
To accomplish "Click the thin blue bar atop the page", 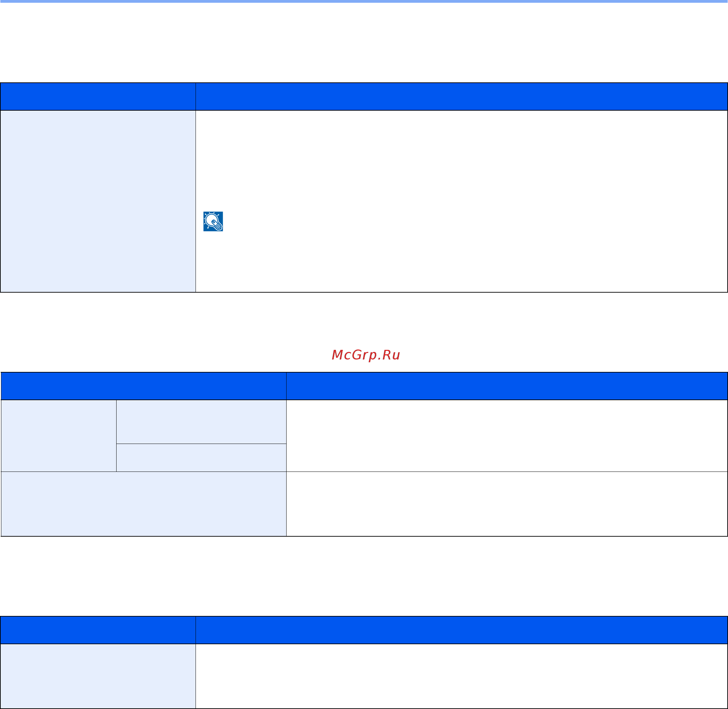I will point(364,1).
